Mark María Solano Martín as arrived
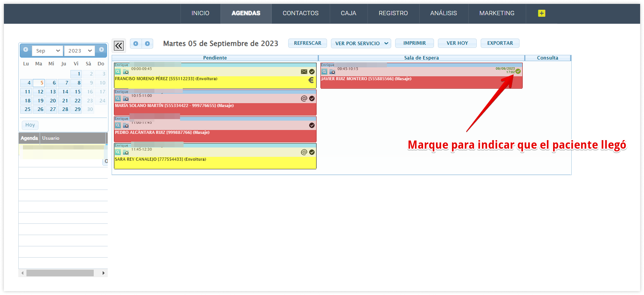 coord(312,98)
